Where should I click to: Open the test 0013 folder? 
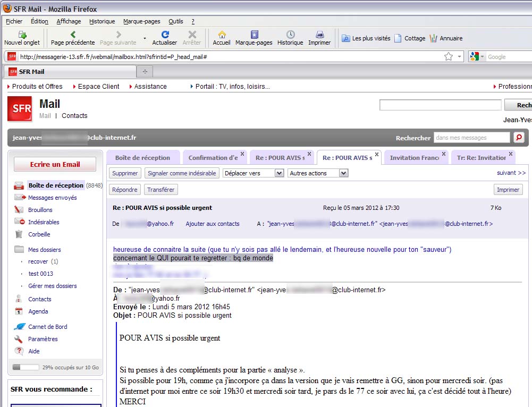40,274
